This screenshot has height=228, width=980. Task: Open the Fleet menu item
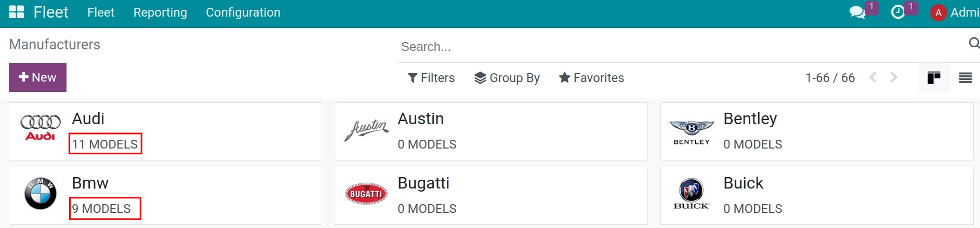(101, 12)
